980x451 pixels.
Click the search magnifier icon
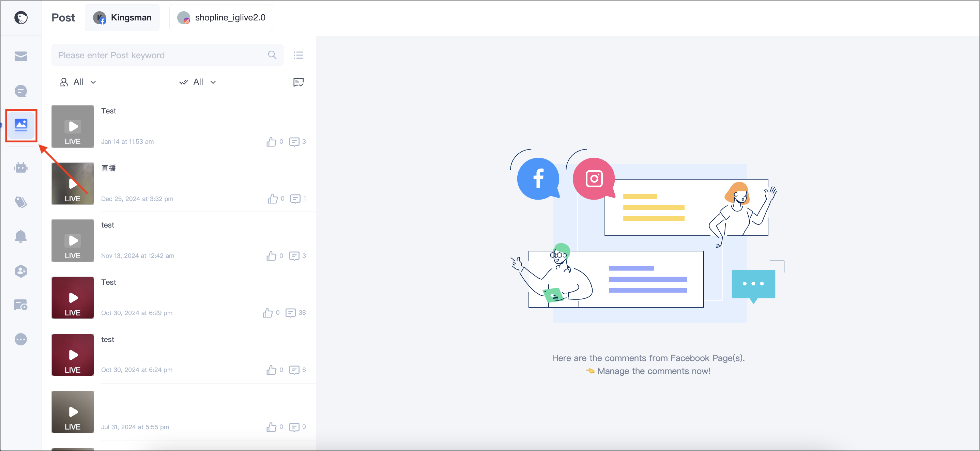point(272,55)
